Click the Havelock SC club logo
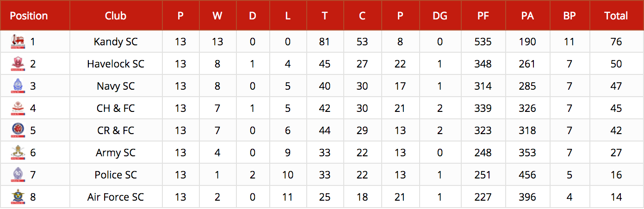The height and width of the screenshot is (209, 644). [18, 64]
